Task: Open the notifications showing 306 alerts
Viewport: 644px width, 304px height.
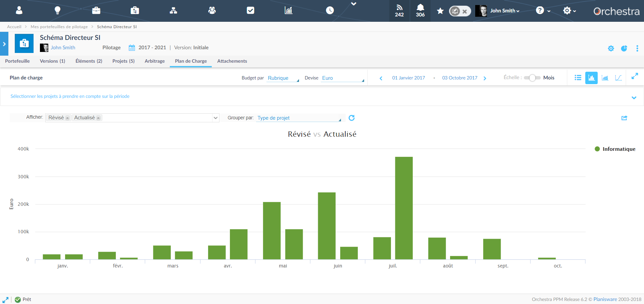Action: point(420,11)
